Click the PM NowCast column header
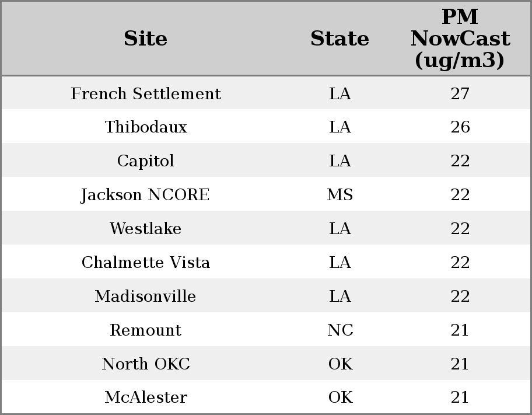532x415 pixels. (460, 39)
